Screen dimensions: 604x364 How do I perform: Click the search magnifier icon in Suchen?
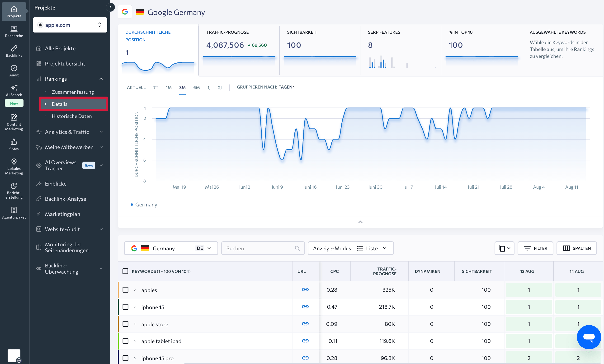[297, 248]
